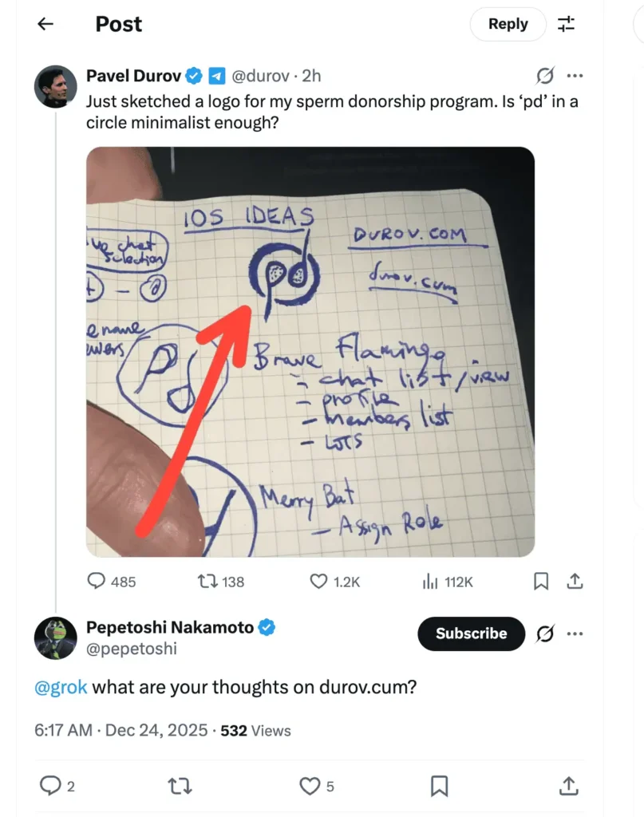
Task: Bookmark Pepetoshi's reply
Action: (437, 786)
